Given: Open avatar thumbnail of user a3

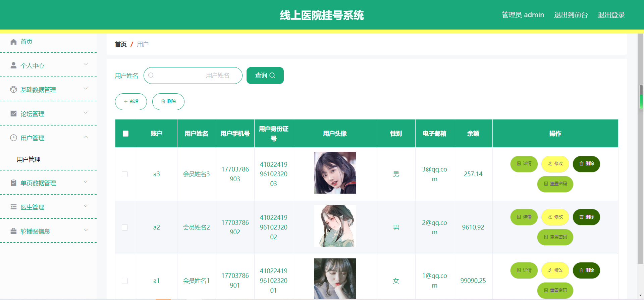Looking at the screenshot, I should pos(335,173).
